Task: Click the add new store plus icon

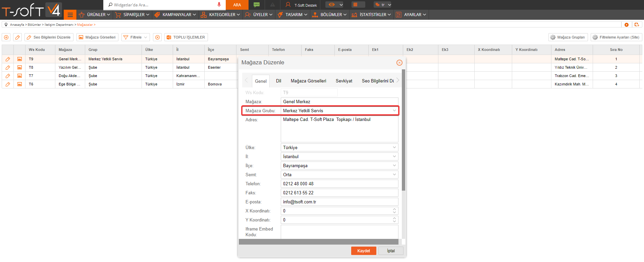Action: coord(6,37)
